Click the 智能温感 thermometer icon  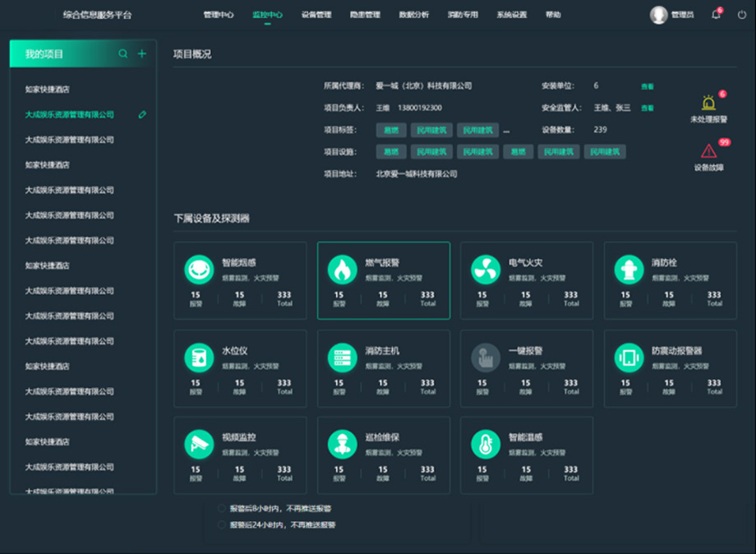(x=485, y=444)
